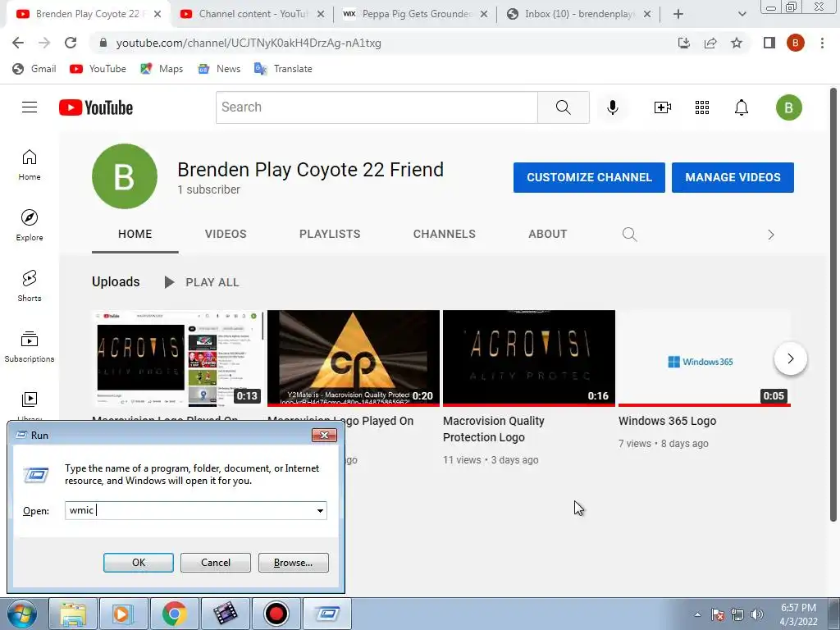The height and width of the screenshot is (630, 840).
Task: Click MANAGE VIDEOS button
Action: click(x=733, y=177)
